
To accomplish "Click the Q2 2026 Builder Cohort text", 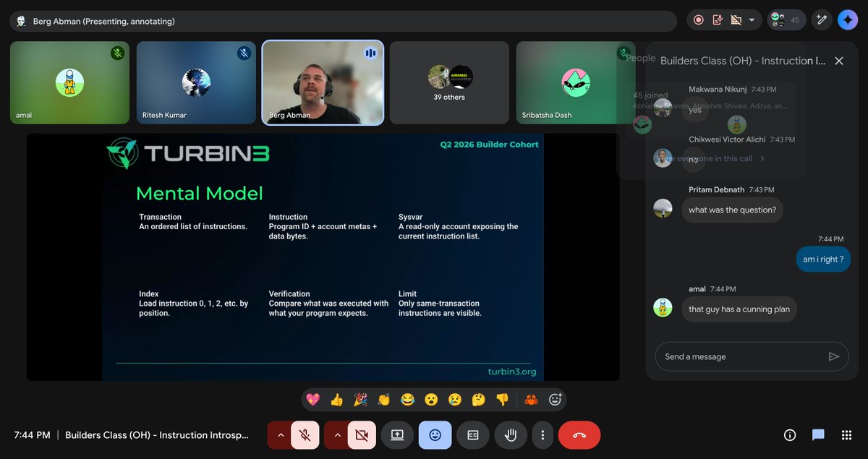I will point(490,145).
